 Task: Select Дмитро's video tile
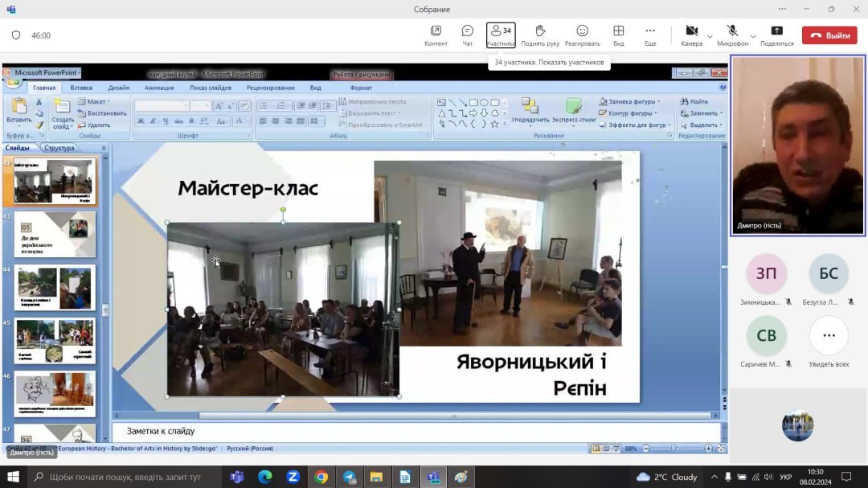[797, 147]
